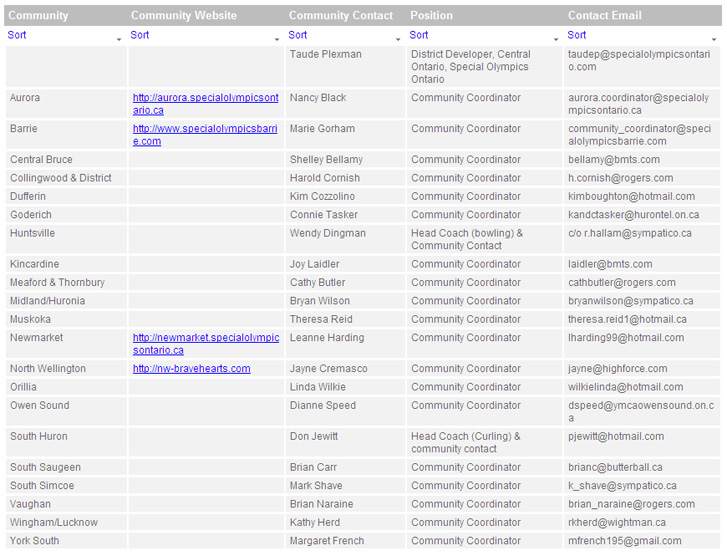
Task: Click Sort link under Contact Email header
Action: (577, 35)
